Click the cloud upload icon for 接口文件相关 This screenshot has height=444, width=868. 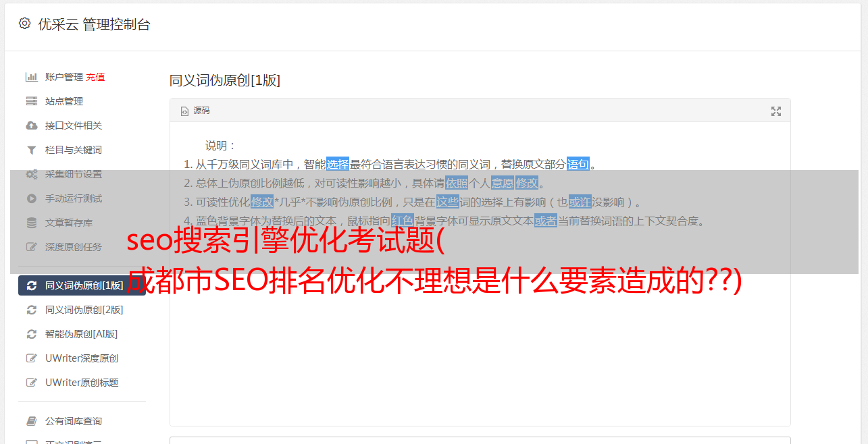pos(31,126)
